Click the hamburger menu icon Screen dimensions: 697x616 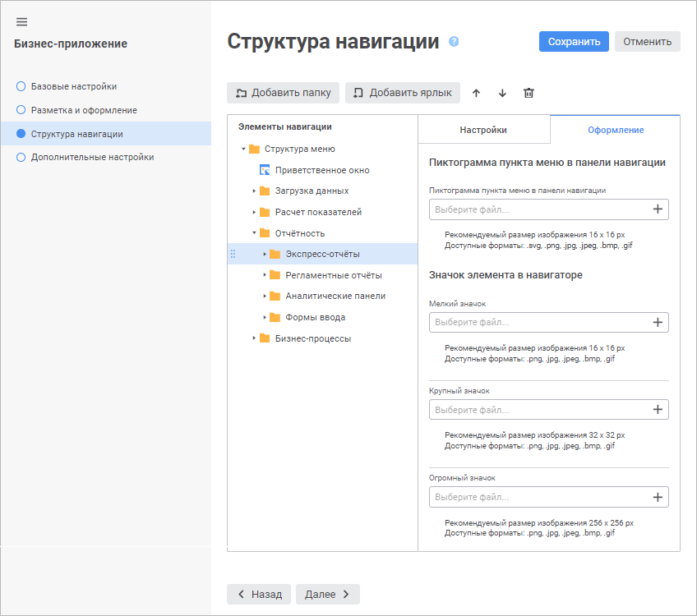click(22, 21)
